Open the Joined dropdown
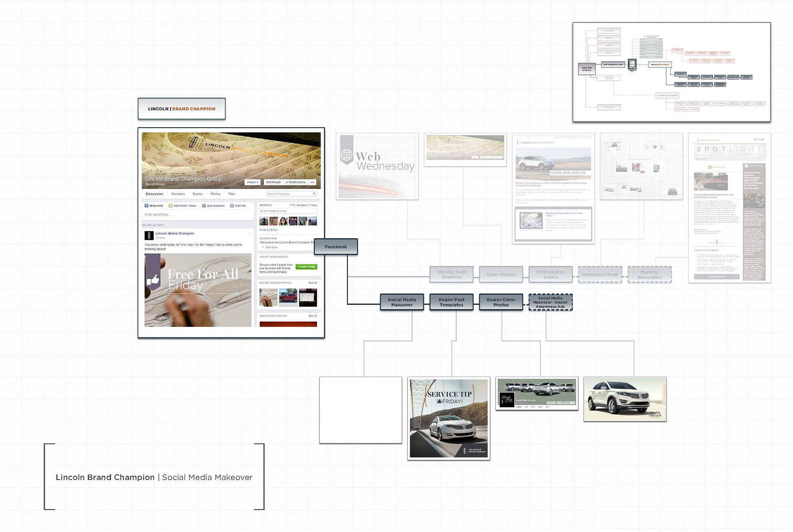This screenshot has height=532, width=793. point(252,182)
